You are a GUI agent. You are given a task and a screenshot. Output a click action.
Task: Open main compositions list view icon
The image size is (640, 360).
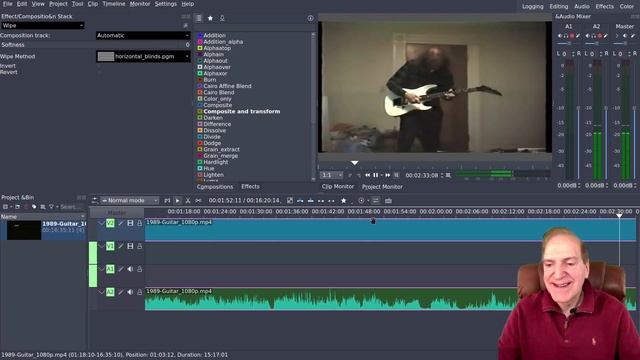tap(198, 18)
